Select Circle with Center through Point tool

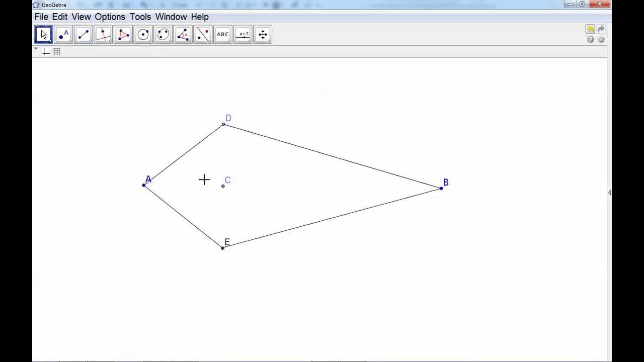143,35
